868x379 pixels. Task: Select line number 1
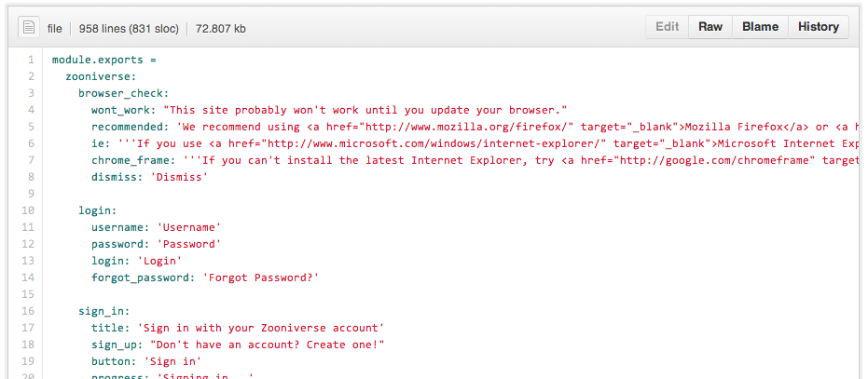31,60
